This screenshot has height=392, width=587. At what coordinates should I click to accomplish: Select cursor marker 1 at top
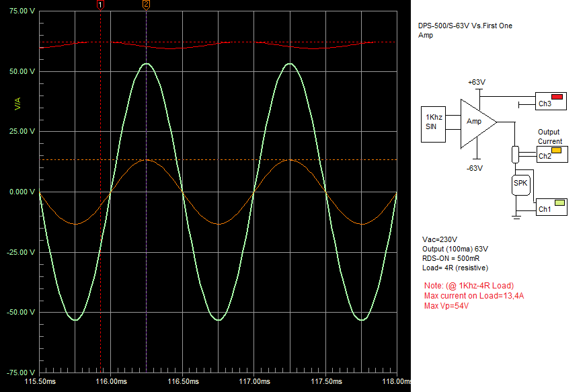(100, 5)
